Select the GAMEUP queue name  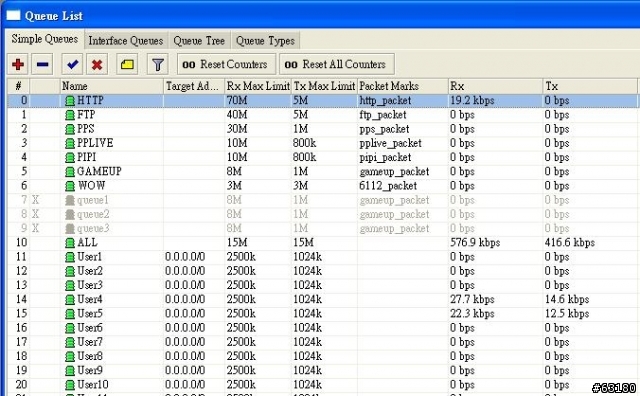pyautogui.click(x=99, y=171)
